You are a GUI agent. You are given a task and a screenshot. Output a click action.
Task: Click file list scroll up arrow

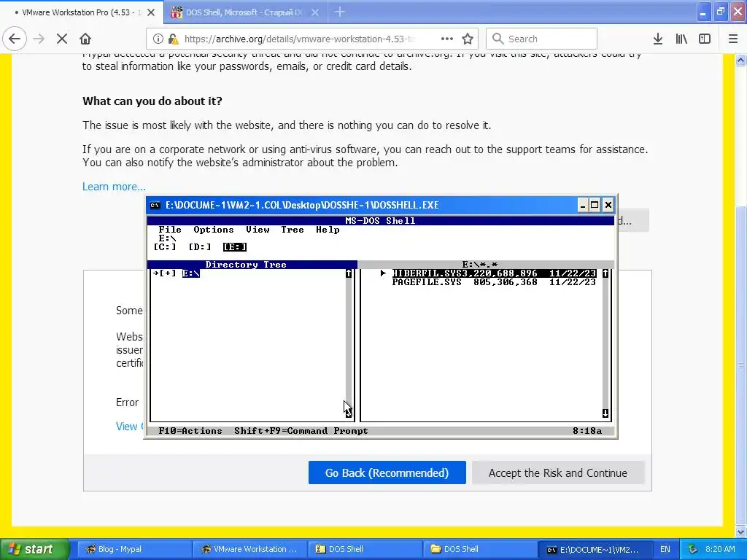[x=605, y=273]
